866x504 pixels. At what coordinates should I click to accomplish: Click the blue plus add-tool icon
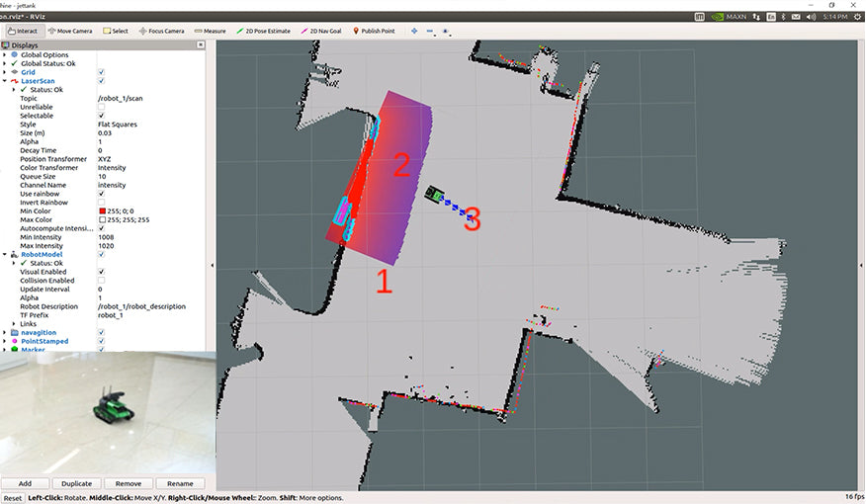pyautogui.click(x=413, y=31)
